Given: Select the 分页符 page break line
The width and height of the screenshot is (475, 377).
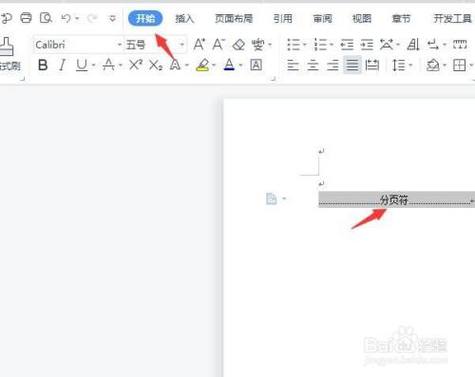Looking at the screenshot, I should point(396,200).
